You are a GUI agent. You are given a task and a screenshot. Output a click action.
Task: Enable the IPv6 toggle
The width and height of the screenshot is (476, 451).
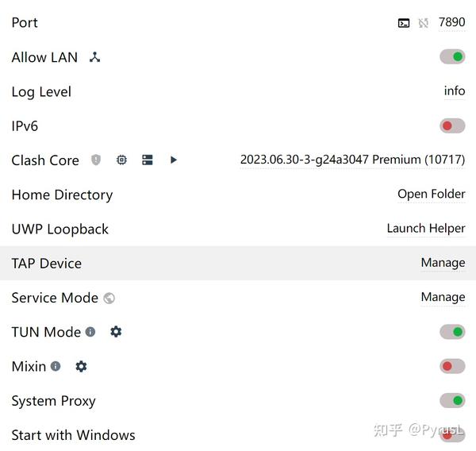point(452,125)
